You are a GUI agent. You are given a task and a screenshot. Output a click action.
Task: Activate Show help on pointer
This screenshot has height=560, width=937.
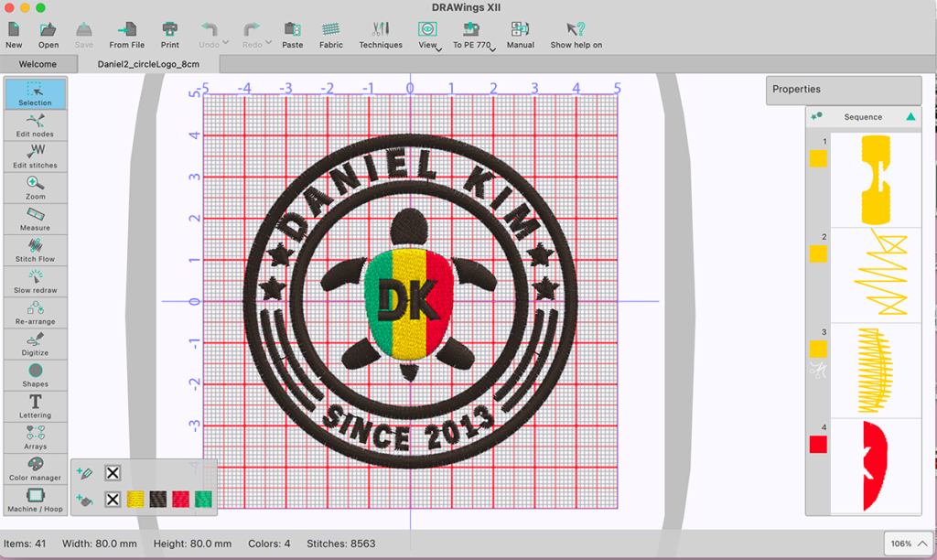(576, 35)
